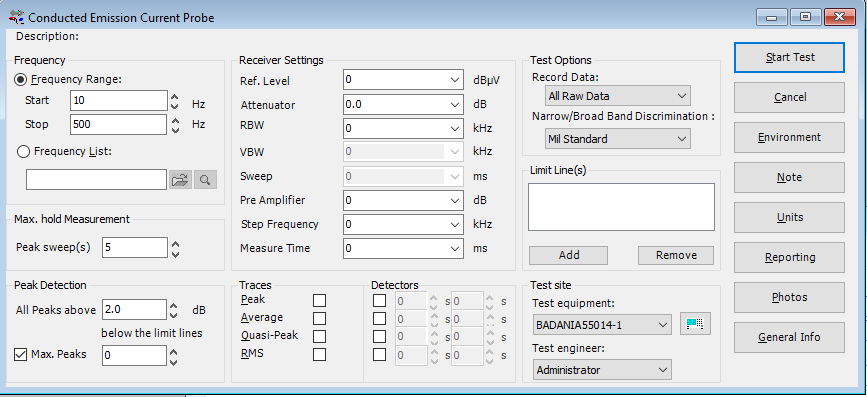Click the All Peaks above value field
Image resolution: width=867 pixels, height=397 pixels.
pos(135,310)
